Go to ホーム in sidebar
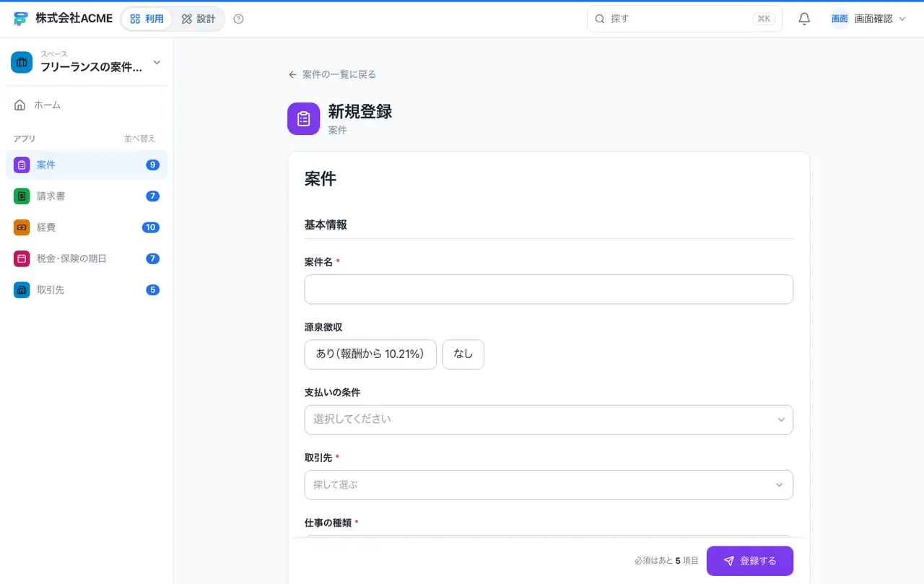Screen dimensions: 924x584 click(x=87, y=105)
